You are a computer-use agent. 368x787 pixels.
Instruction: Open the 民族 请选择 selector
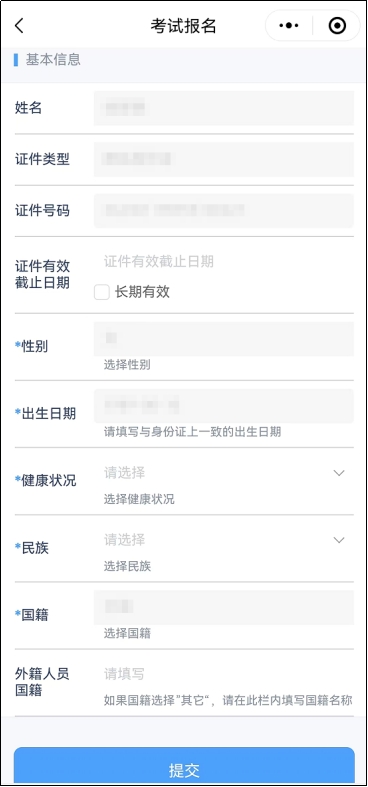(x=224, y=540)
